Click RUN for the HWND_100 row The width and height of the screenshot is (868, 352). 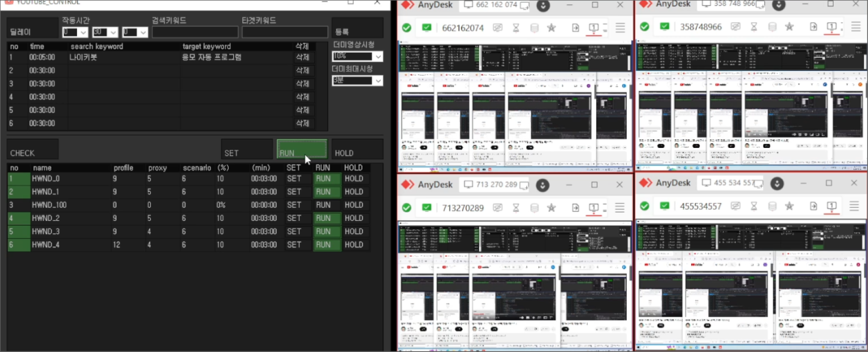[x=327, y=205]
